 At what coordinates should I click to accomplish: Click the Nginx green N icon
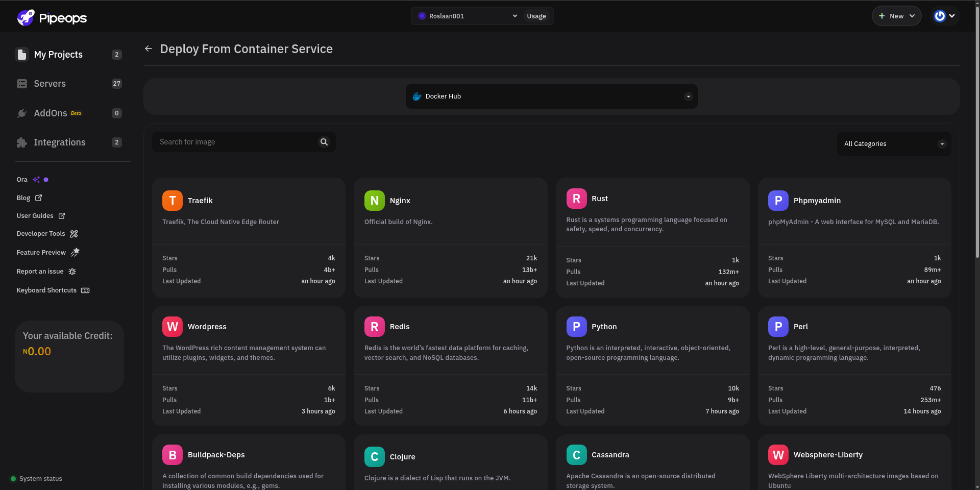point(375,201)
